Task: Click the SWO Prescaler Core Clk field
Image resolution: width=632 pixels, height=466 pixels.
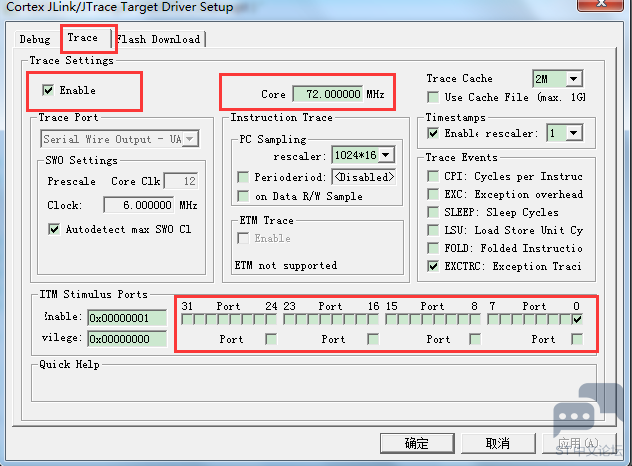Action: coord(181,181)
